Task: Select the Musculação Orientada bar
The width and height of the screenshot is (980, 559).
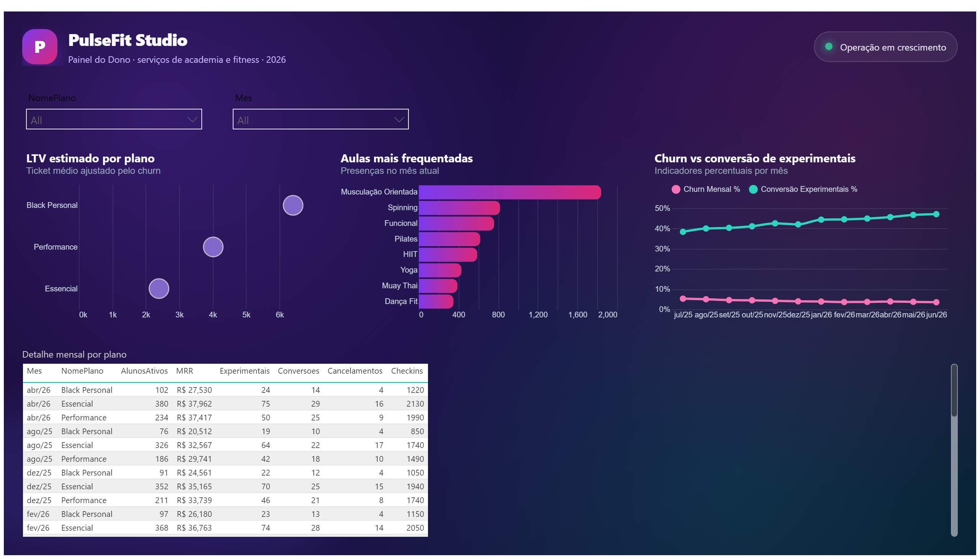Action: 510,192
